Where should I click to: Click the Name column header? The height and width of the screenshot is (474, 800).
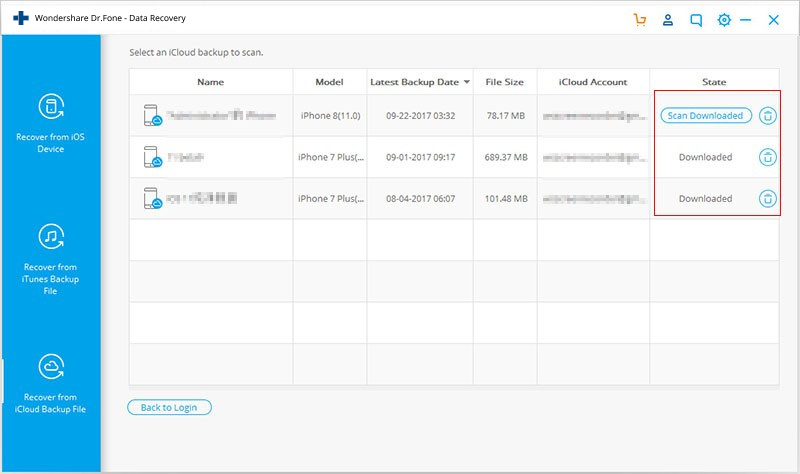pos(211,82)
